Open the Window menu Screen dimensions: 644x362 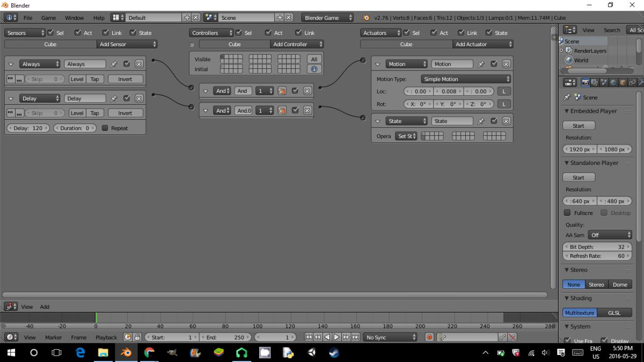[75, 18]
